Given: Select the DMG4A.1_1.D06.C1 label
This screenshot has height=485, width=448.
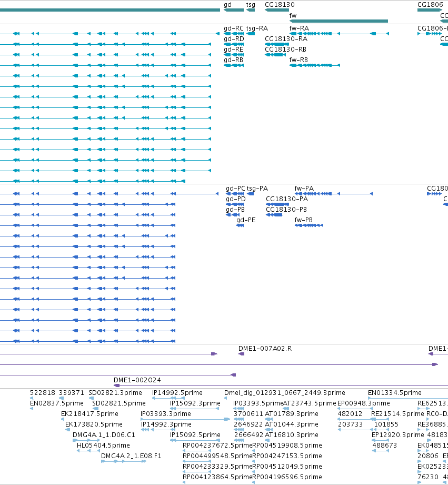Looking at the screenshot, I should coord(104,435).
